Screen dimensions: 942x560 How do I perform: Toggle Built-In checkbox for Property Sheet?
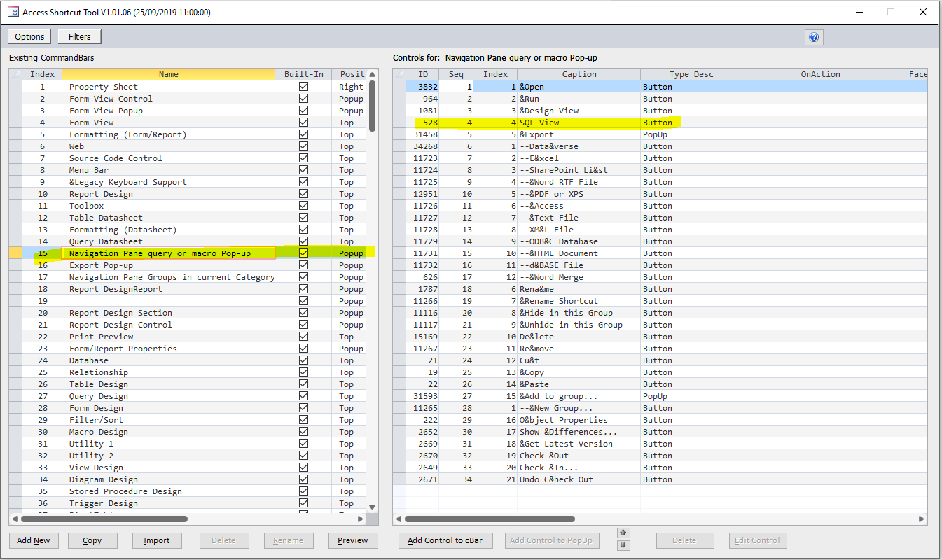(x=303, y=87)
